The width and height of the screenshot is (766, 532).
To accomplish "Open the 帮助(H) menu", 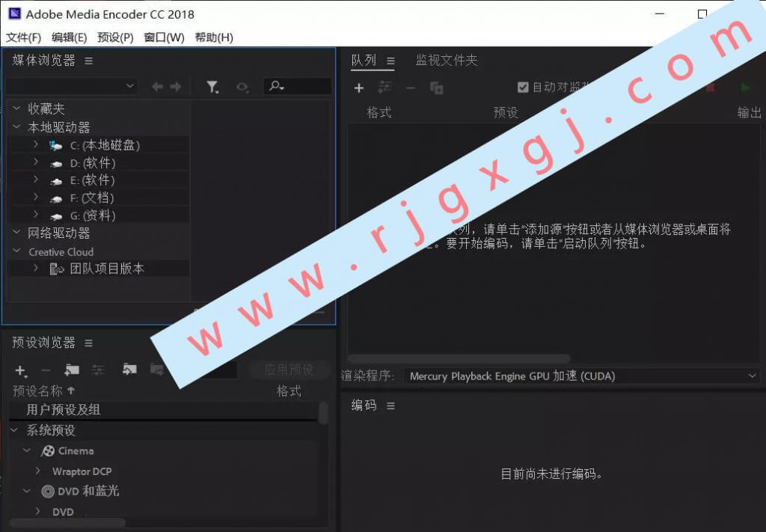I will (x=214, y=37).
